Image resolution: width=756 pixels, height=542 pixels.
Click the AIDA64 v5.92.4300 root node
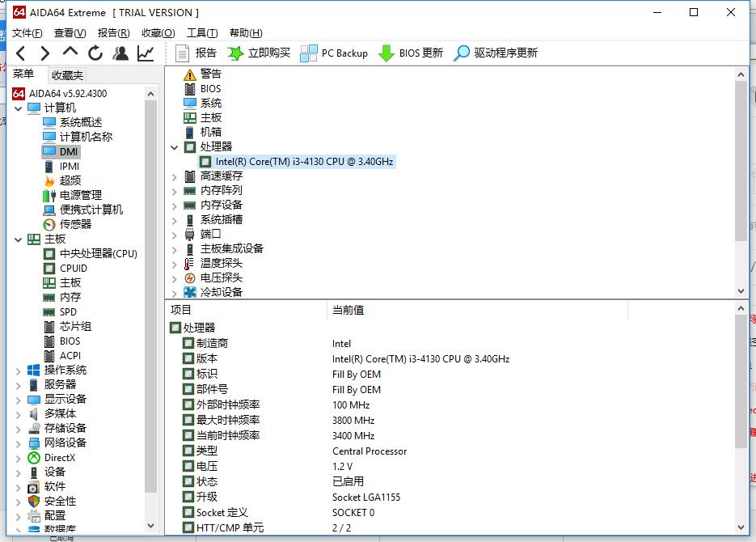60,94
